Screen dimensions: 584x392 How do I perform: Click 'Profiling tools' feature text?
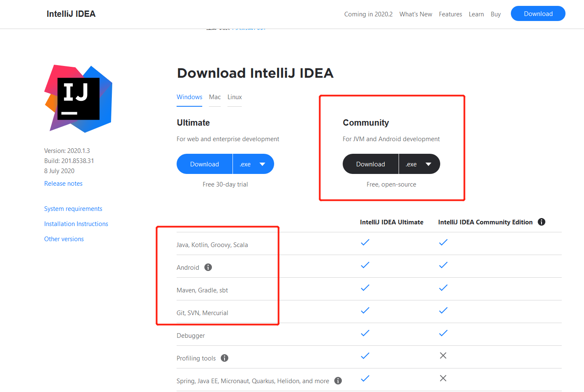(196, 358)
